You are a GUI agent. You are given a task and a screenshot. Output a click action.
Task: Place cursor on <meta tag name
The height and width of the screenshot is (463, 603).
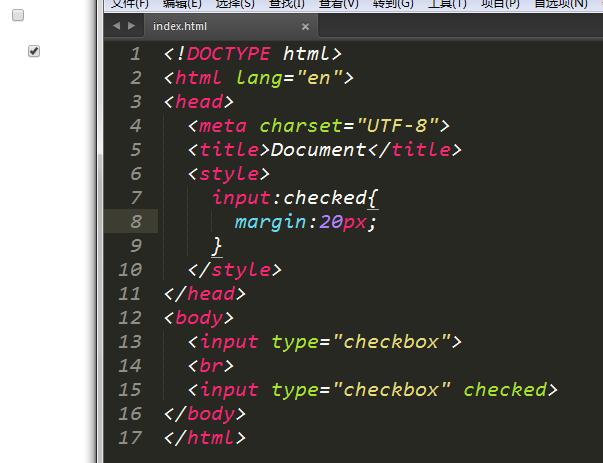[223, 126]
